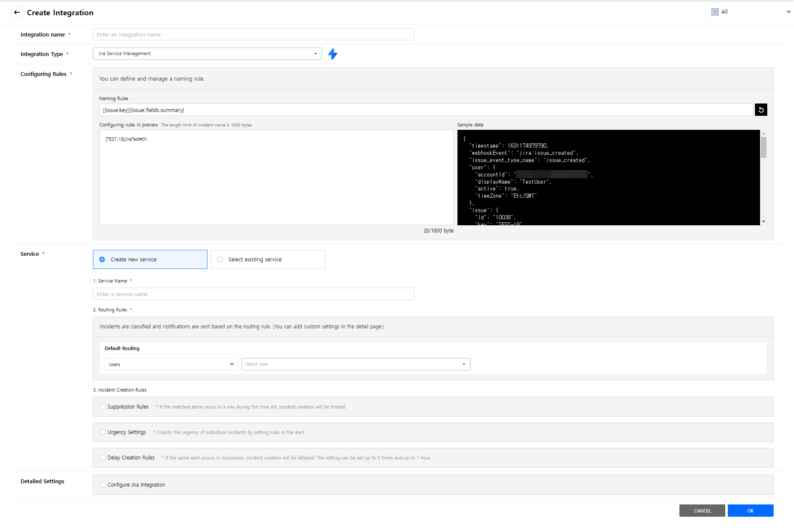Click the blue OK button
794x532 pixels.
750,510
